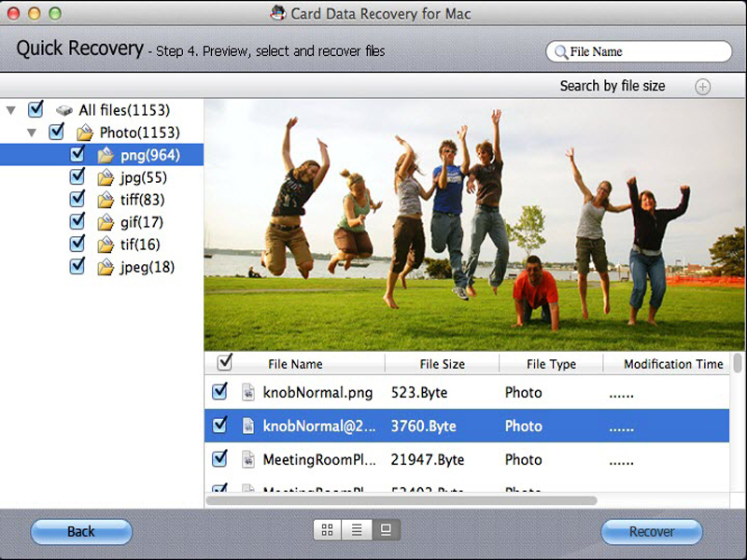Toggle the gif(17) folder checkbox
This screenshot has width=747, height=560.
click(x=78, y=221)
